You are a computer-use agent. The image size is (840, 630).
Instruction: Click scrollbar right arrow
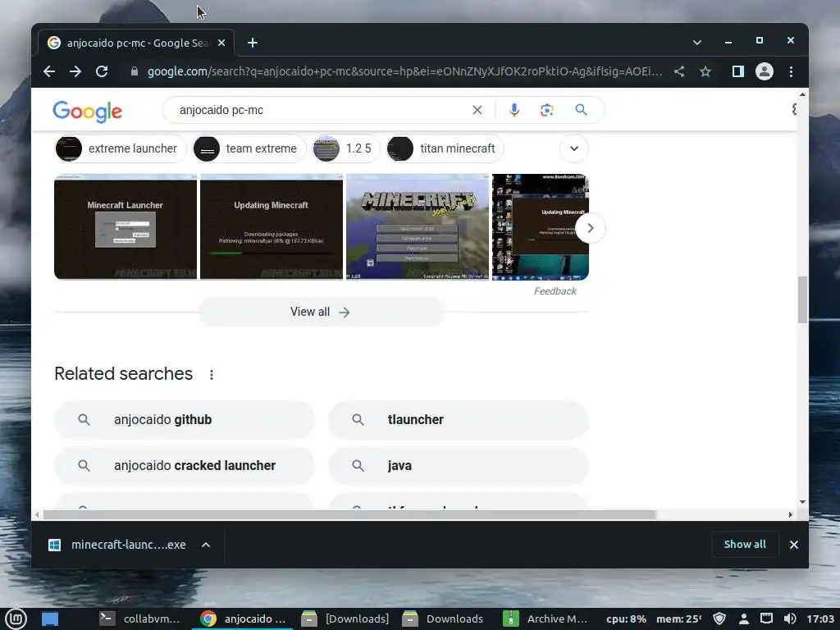tap(790, 515)
